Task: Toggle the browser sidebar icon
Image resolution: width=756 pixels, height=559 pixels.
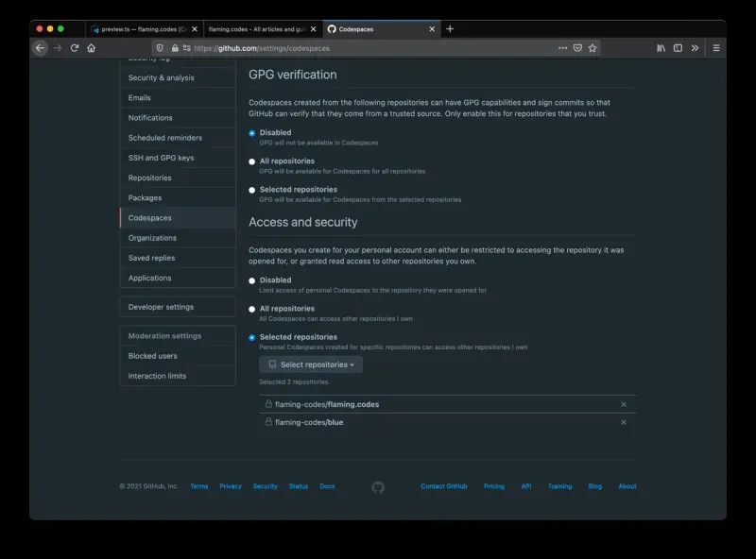Action: [x=678, y=48]
